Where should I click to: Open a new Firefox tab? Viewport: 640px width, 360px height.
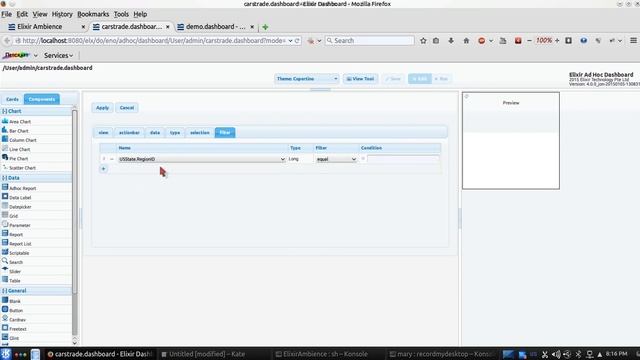coord(265,27)
